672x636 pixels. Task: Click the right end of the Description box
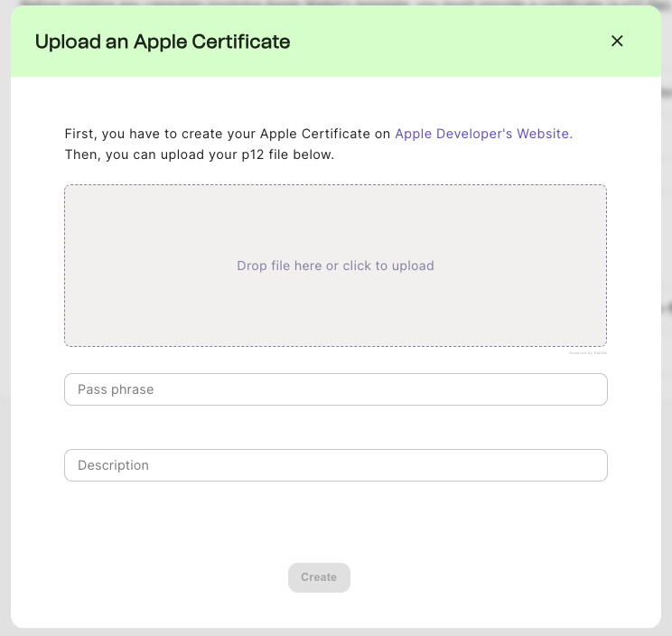tap(592, 465)
